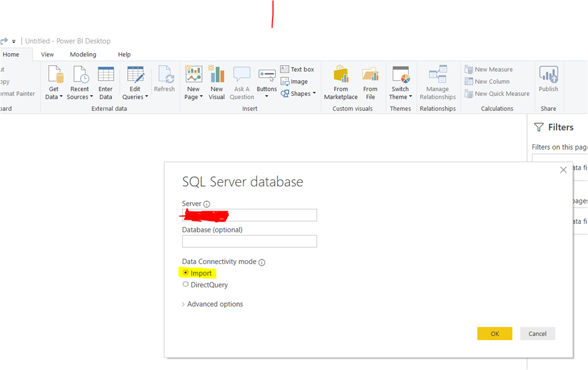Open the View ribbon tab
The width and height of the screenshot is (588, 370).
[47, 54]
